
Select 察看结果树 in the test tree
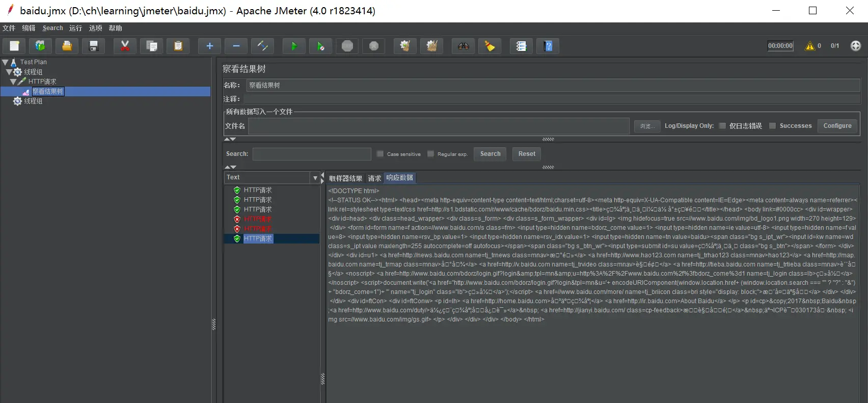coord(48,92)
